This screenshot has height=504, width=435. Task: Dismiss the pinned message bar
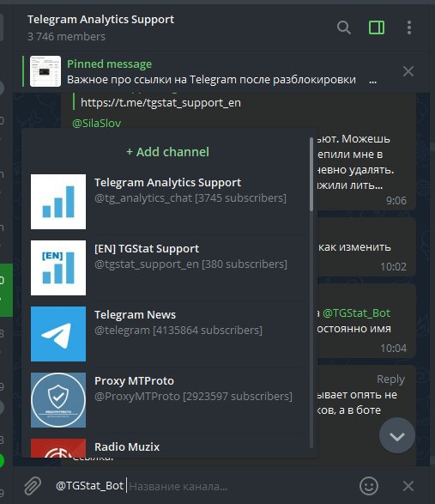click(408, 71)
